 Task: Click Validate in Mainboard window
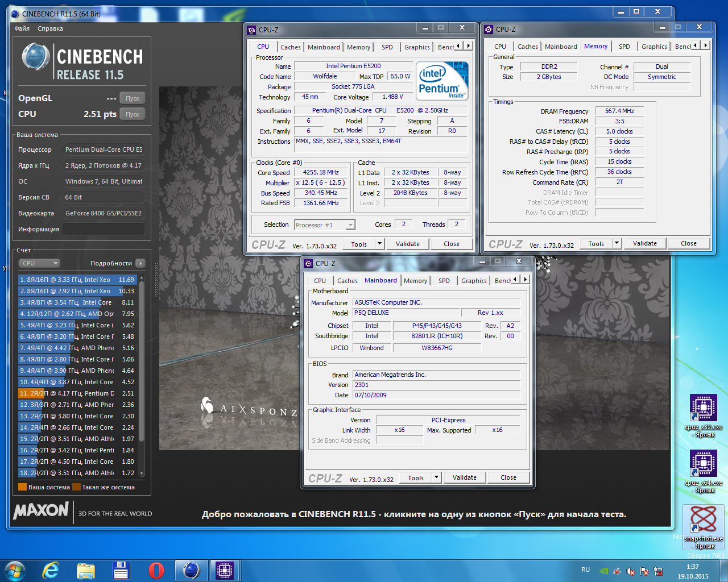coord(465,477)
